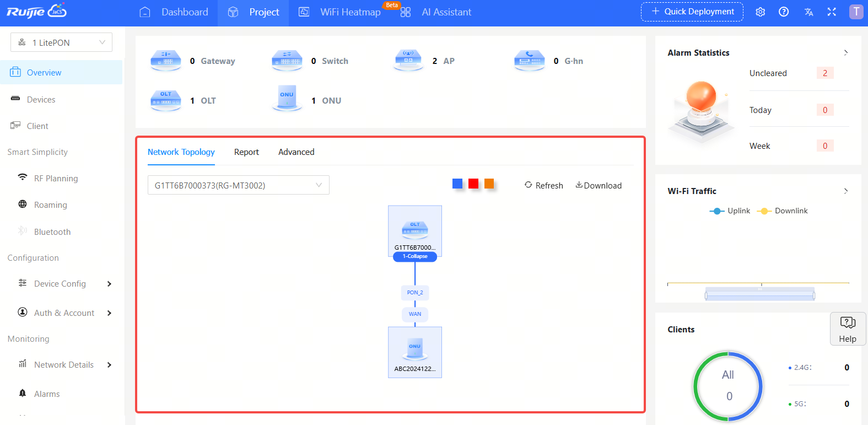
Task: Collapse the OLT topology branch
Action: pos(415,256)
